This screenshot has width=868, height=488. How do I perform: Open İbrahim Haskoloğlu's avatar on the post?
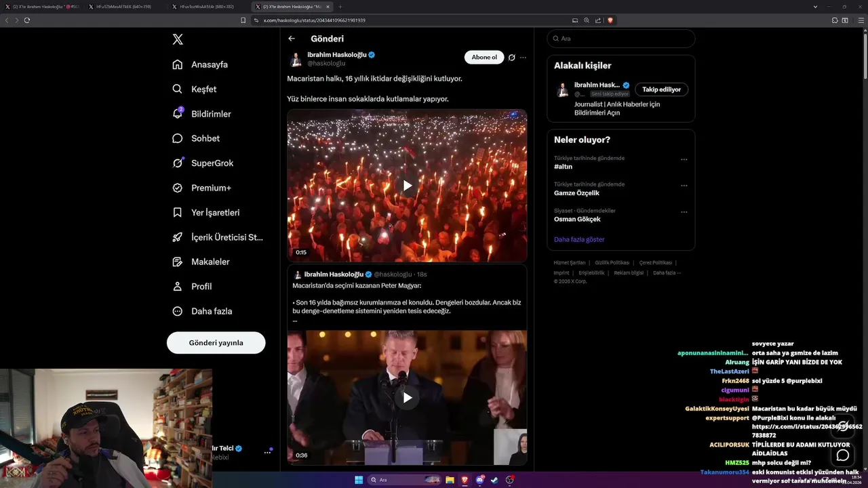pos(296,59)
